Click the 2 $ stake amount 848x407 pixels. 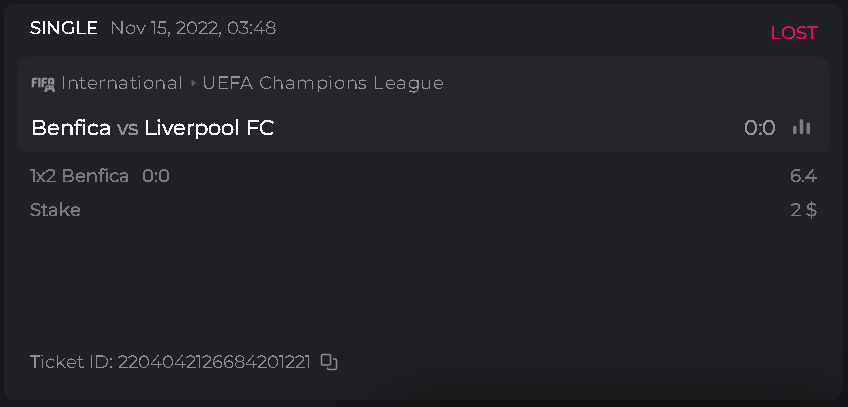803,210
